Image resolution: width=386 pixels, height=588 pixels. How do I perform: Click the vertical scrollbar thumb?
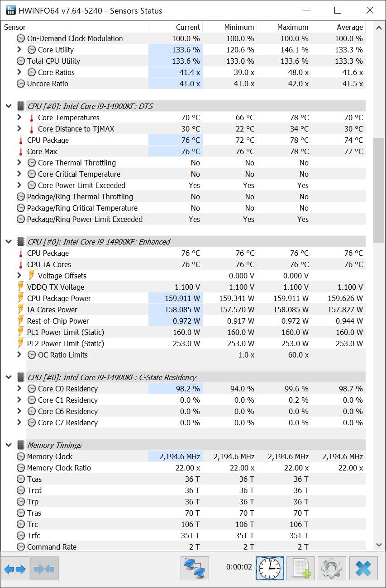(x=379, y=190)
